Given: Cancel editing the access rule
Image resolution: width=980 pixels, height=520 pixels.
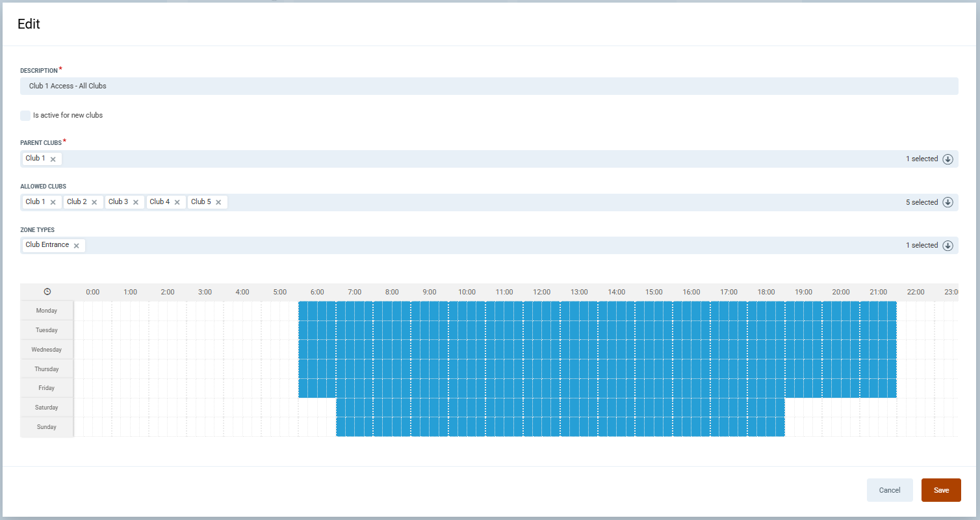Looking at the screenshot, I should click(889, 490).
